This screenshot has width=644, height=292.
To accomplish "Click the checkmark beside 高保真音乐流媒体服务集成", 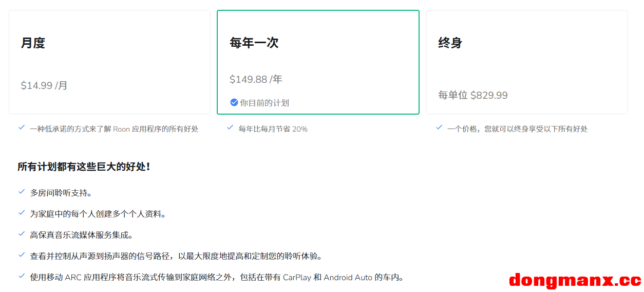I will tap(22, 234).
